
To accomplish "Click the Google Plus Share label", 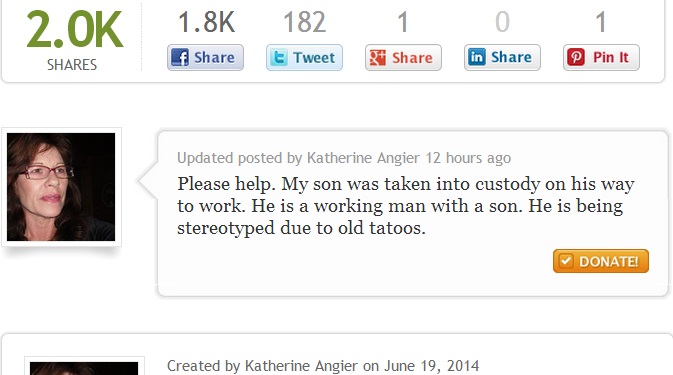I will point(412,57).
